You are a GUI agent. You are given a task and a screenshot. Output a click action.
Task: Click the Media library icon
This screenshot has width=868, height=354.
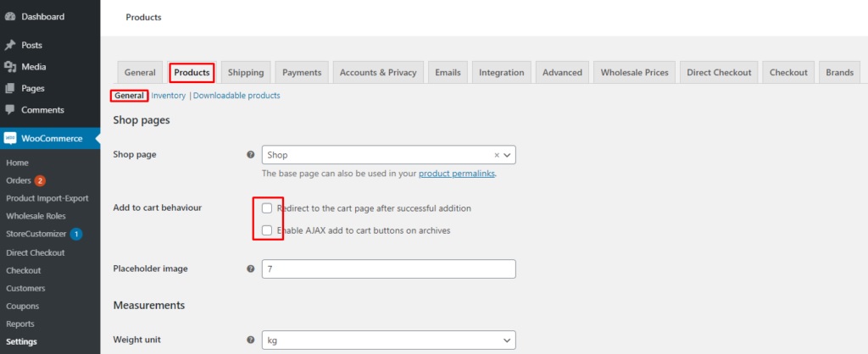tap(9, 67)
